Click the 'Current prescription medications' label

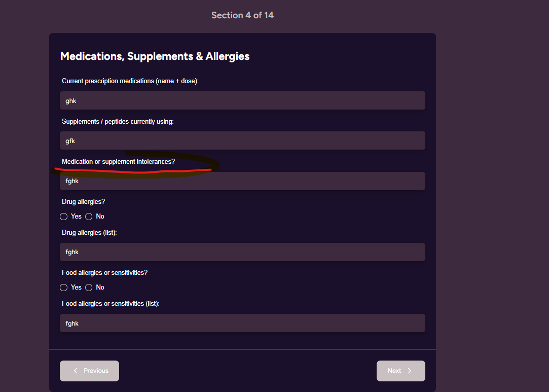click(130, 81)
